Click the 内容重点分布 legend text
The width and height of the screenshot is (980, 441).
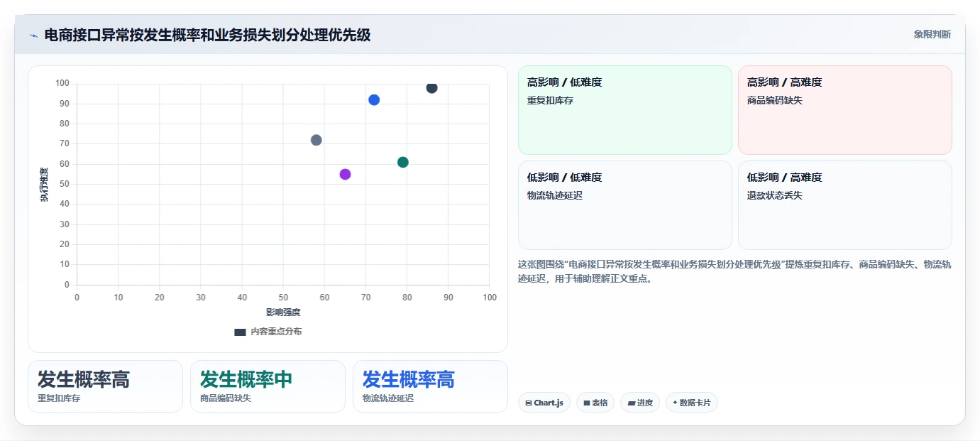[x=276, y=332]
